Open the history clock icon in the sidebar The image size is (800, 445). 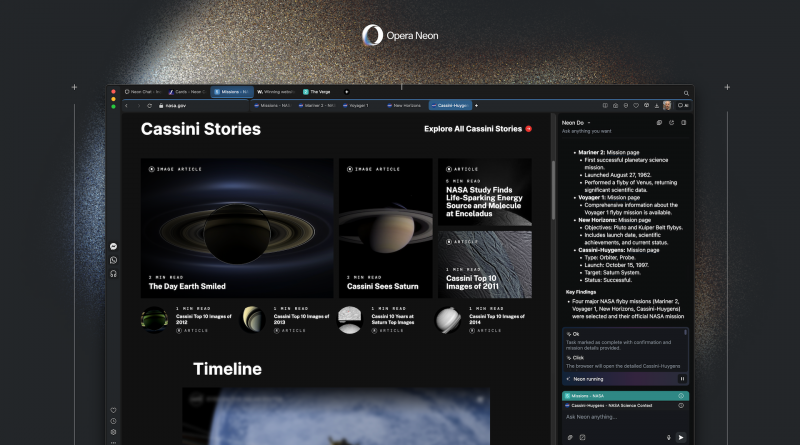pyautogui.click(x=114, y=421)
